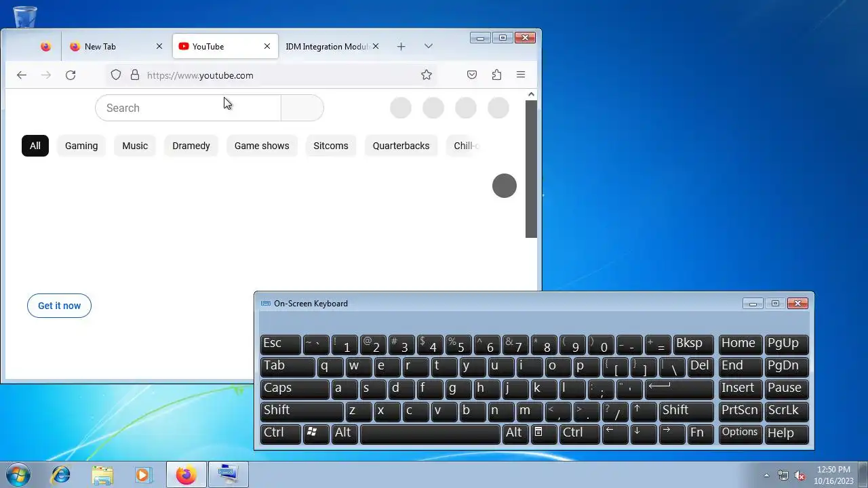Image resolution: width=868 pixels, height=488 pixels.
Task: Open the Windows Start button
Action: (x=18, y=474)
